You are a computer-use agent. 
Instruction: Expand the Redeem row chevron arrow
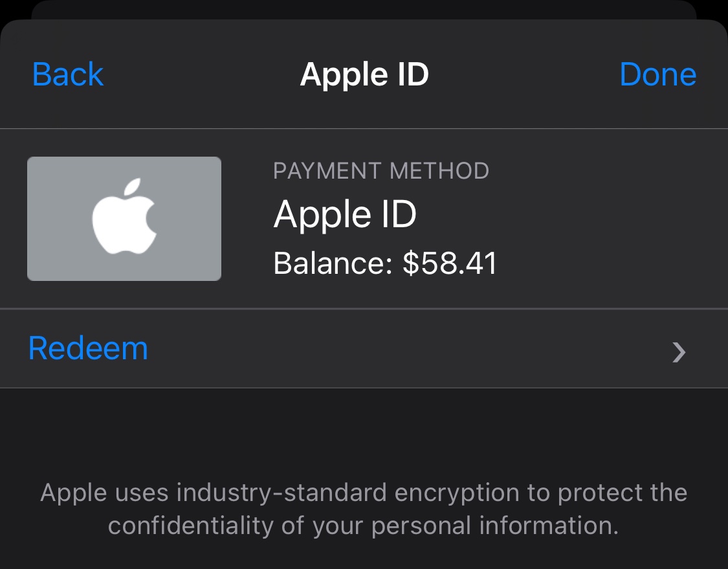(678, 351)
